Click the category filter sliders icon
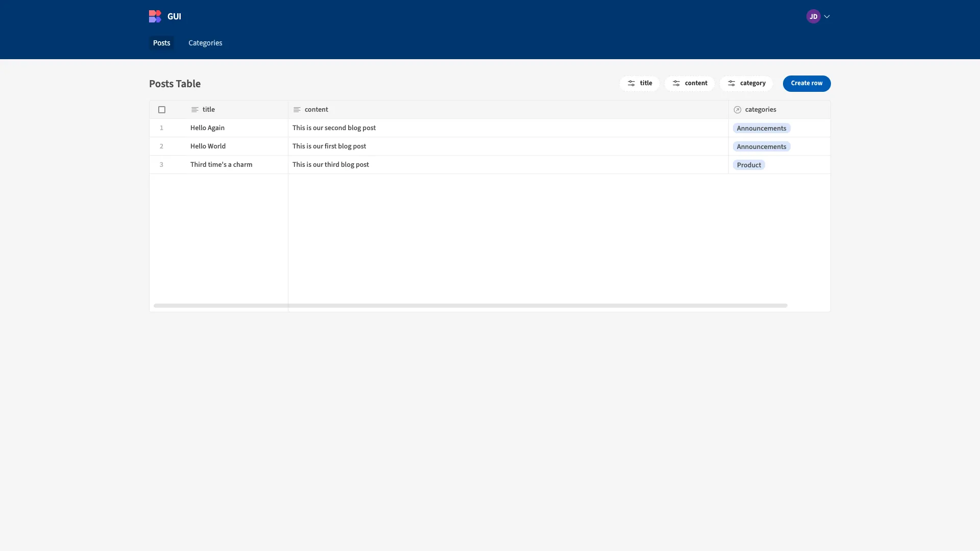Image resolution: width=980 pixels, height=551 pixels. (x=731, y=83)
